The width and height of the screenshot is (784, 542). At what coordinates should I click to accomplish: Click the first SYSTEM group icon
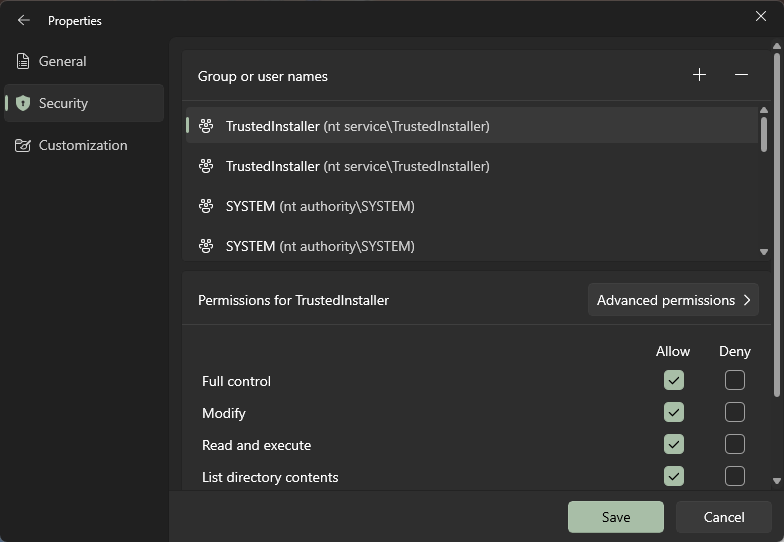pos(206,206)
